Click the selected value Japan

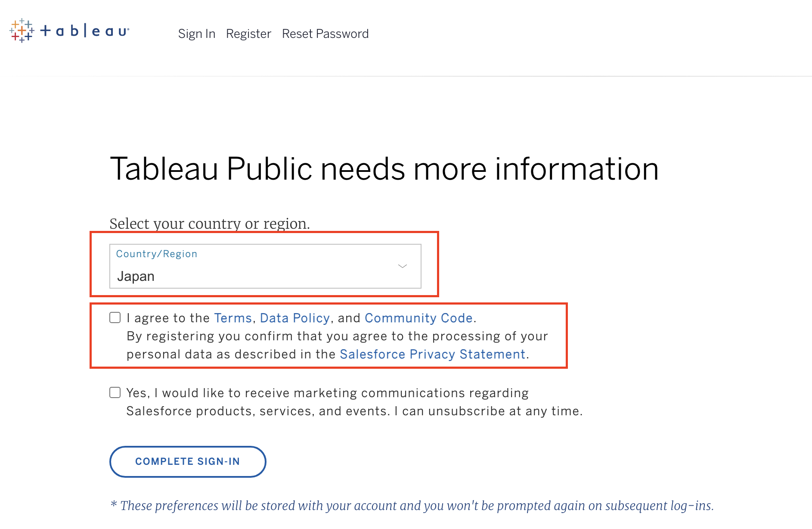pos(136,276)
